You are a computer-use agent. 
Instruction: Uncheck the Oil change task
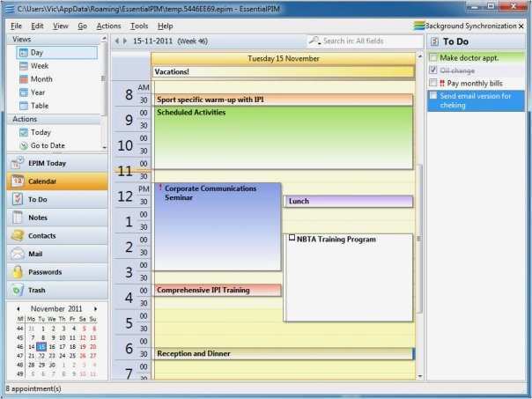coord(433,70)
